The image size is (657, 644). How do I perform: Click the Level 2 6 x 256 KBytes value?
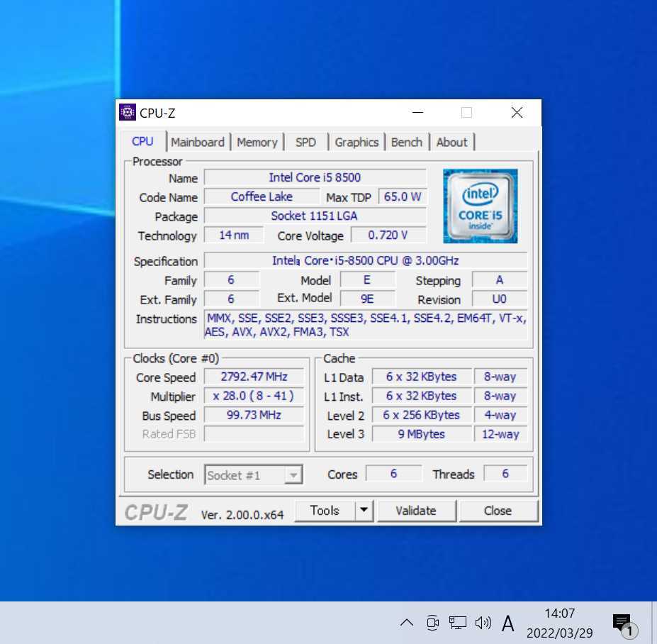422,415
